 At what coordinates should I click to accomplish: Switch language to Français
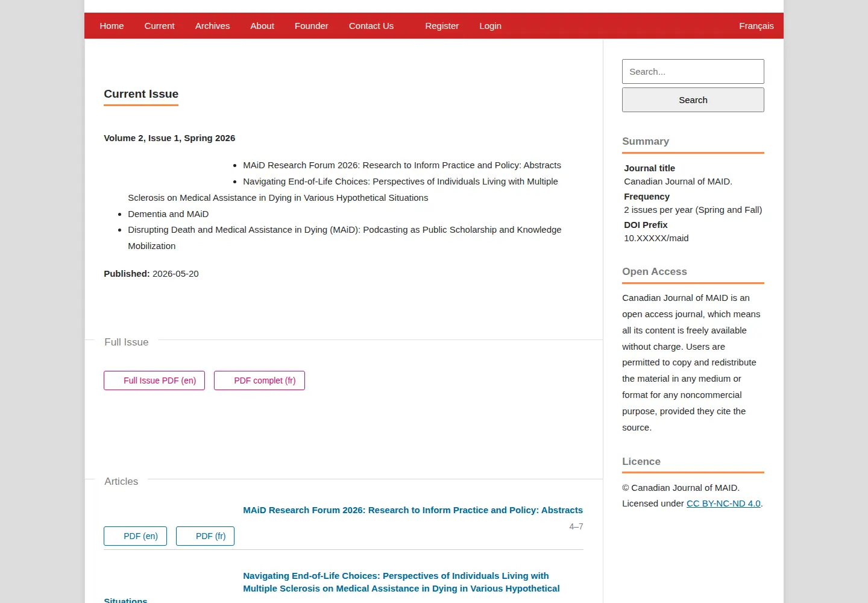756,26
